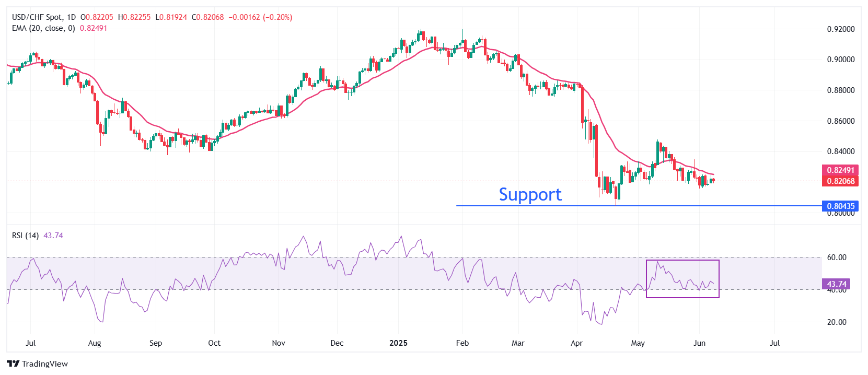Click the Oct label on time axis
The width and height of the screenshot is (868, 375).
pos(214,343)
